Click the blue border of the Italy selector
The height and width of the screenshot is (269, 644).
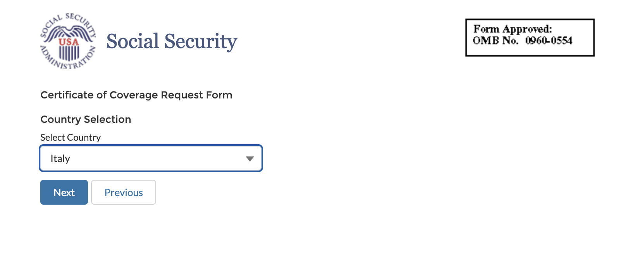tap(151, 146)
